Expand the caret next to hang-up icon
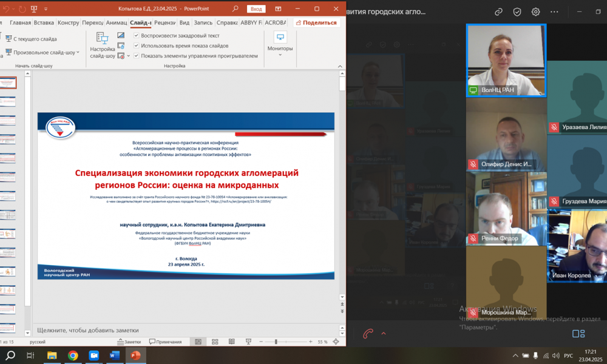The height and width of the screenshot is (364, 607). tap(384, 333)
